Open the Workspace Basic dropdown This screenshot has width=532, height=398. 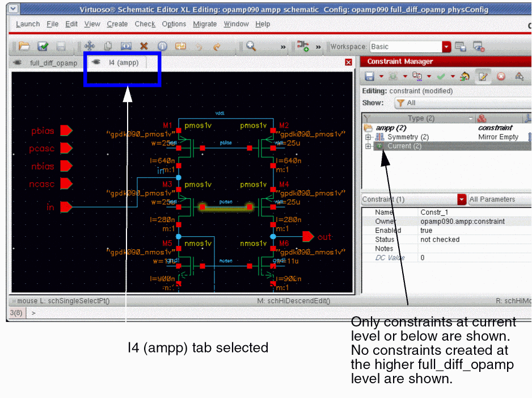point(446,47)
